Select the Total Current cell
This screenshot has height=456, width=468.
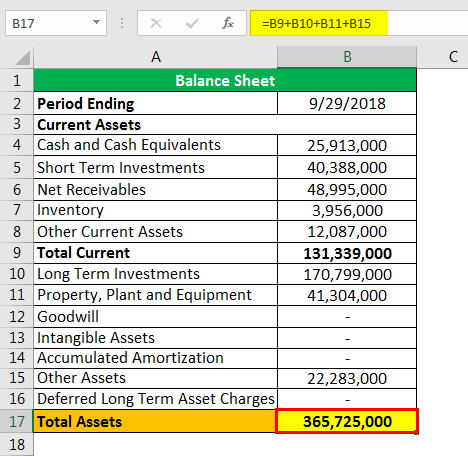(x=155, y=253)
